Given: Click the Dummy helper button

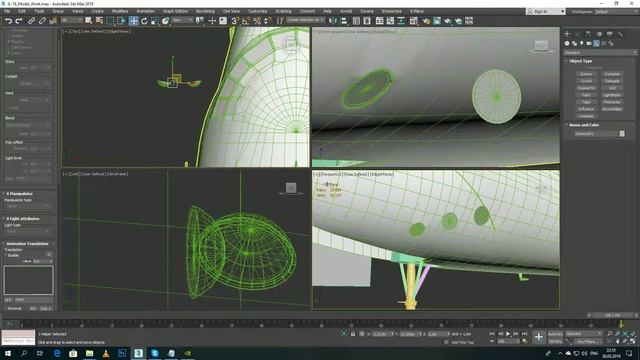Looking at the screenshot, I should pyautogui.click(x=586, y=74).
